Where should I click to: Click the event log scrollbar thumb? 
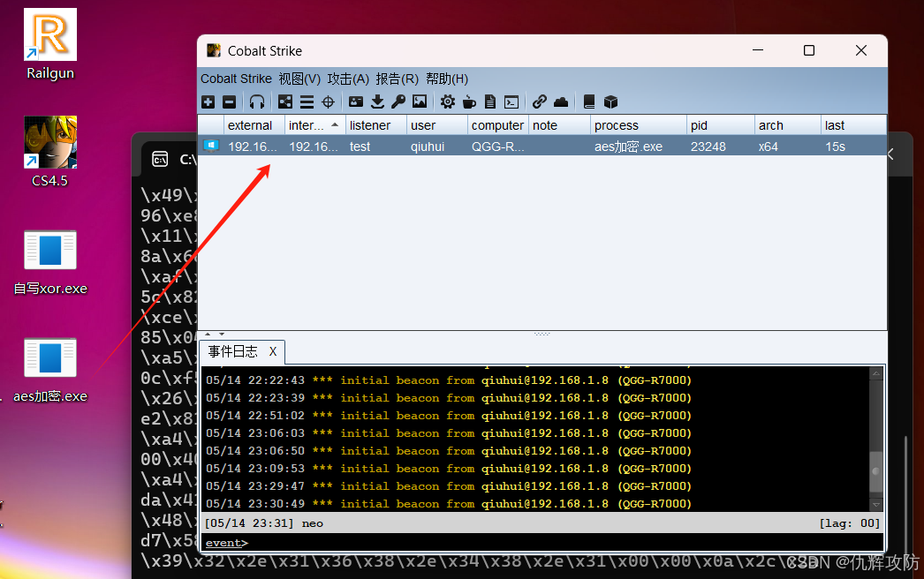coord(876,471)
